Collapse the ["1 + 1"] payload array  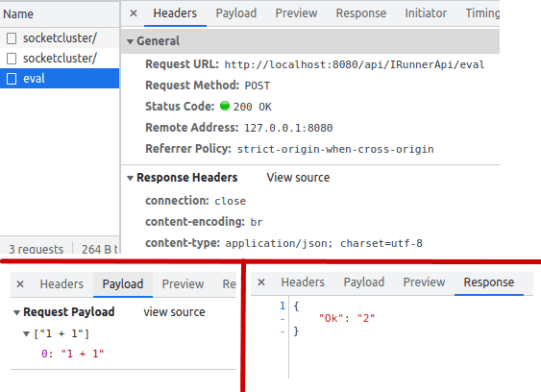(26, 333)
